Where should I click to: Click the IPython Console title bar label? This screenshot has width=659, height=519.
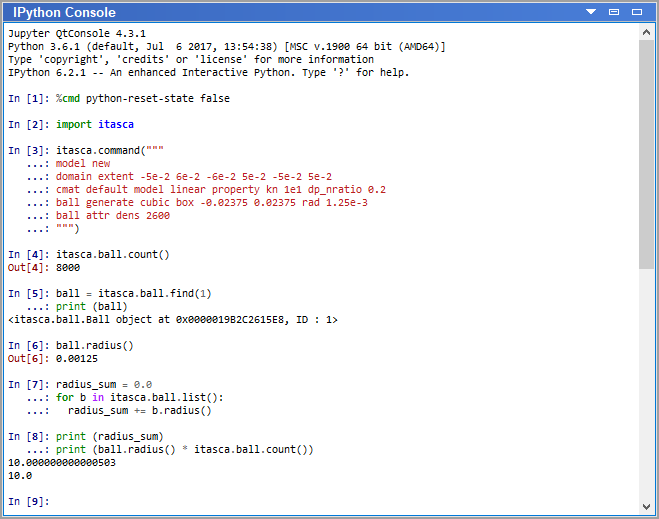coord(65,13)
